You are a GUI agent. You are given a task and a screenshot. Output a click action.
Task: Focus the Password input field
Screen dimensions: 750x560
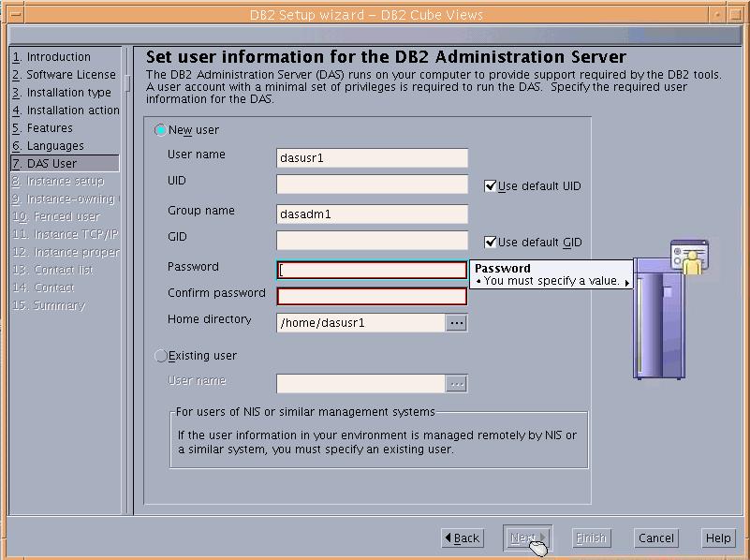click(372, 271)
